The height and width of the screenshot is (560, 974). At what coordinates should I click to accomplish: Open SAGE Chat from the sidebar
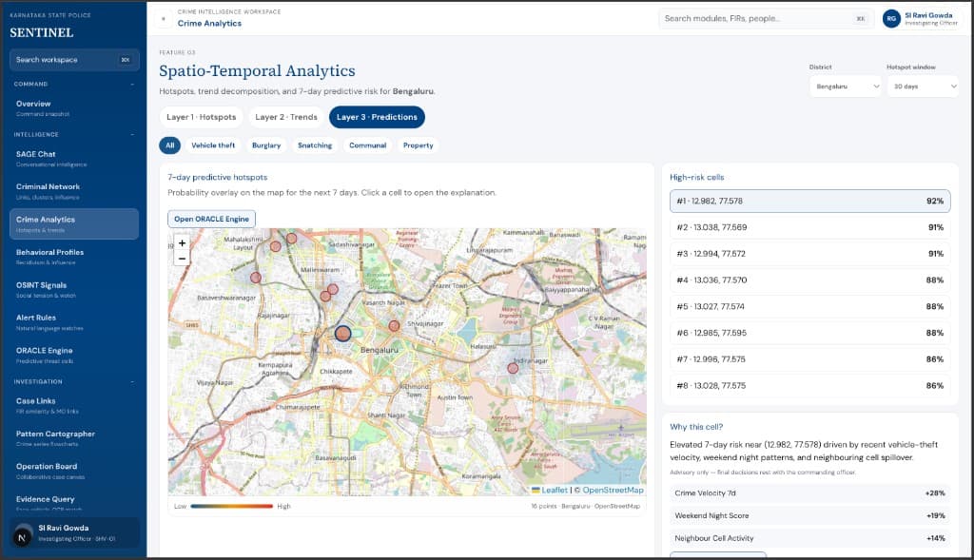tap(74, 159)
